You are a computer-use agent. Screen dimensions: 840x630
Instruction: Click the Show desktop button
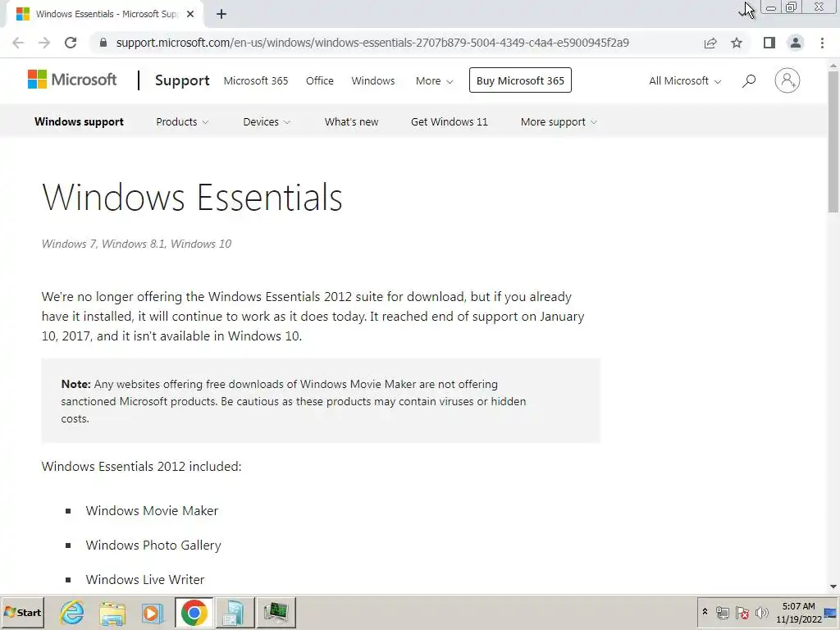pos(832,612)
